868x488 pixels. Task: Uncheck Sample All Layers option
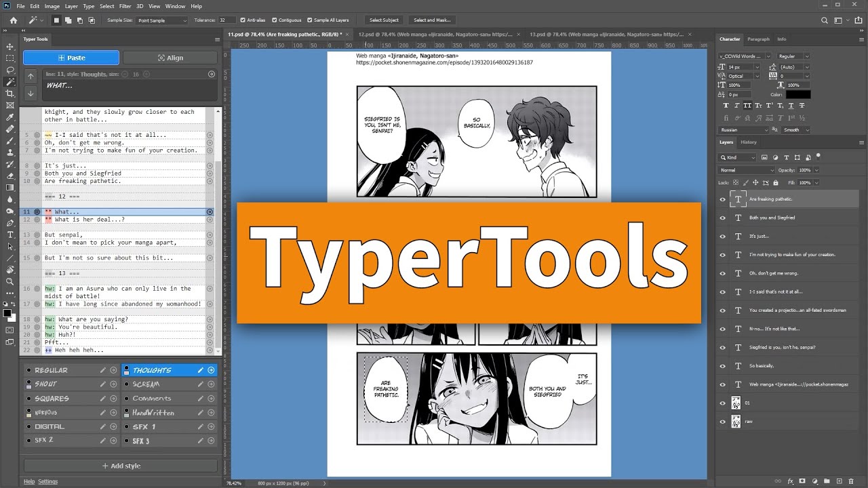310,20
